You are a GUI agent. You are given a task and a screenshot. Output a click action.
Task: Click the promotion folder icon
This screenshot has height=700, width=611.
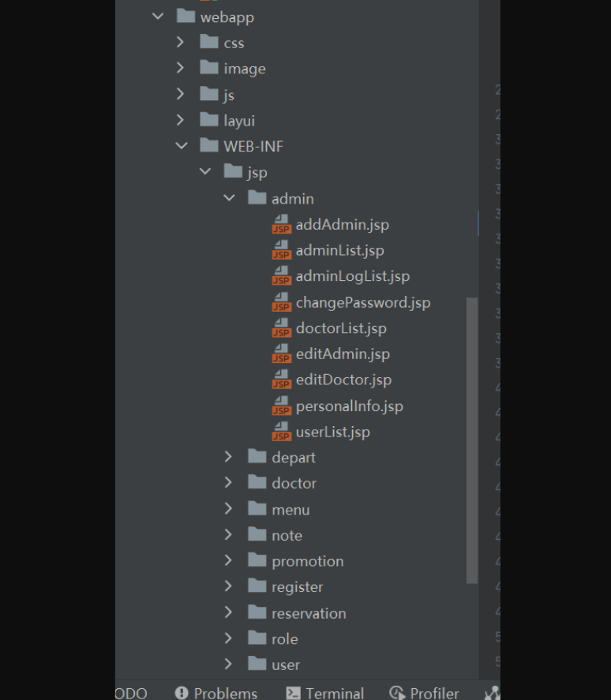coord(257,561)
